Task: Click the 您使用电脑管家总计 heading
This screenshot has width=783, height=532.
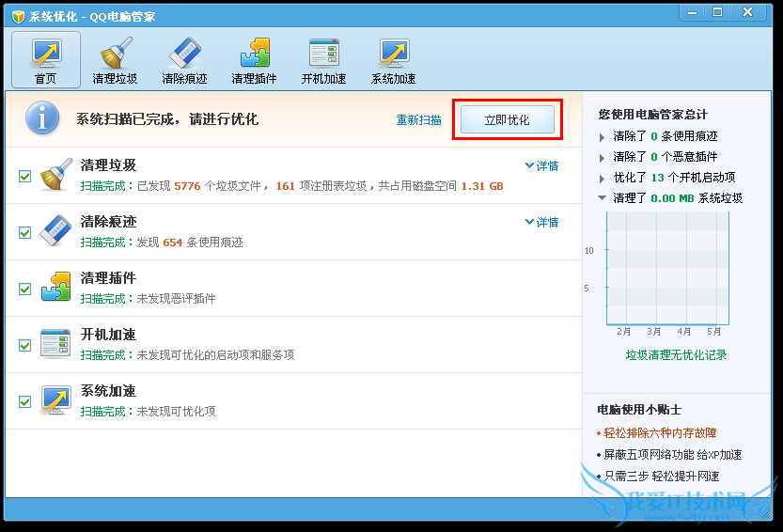Action: [652, 115]
